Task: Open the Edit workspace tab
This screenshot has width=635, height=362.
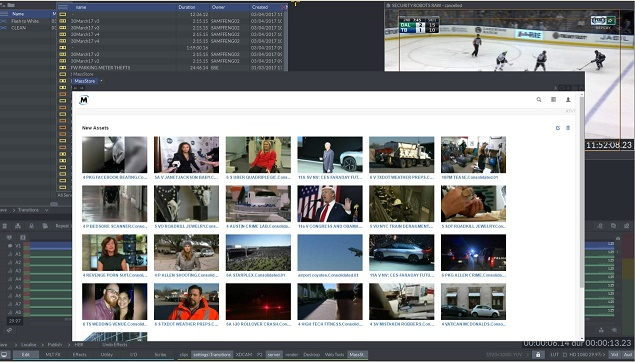Action: 26,355
